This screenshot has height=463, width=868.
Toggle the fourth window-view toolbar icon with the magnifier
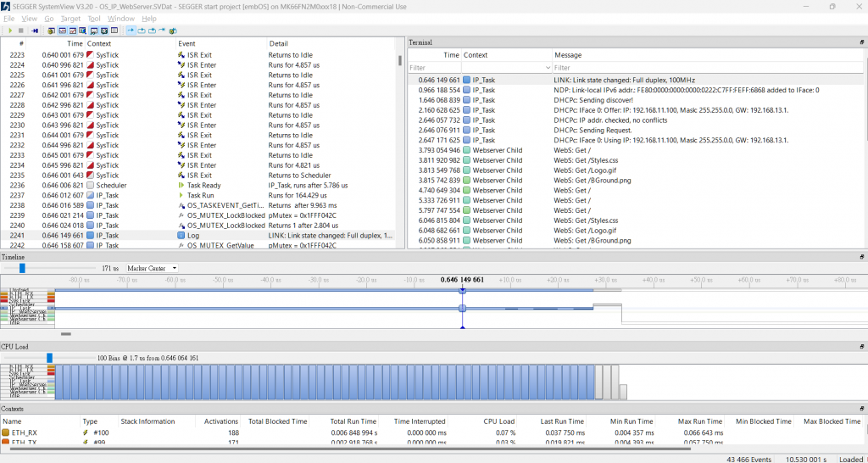82,31
